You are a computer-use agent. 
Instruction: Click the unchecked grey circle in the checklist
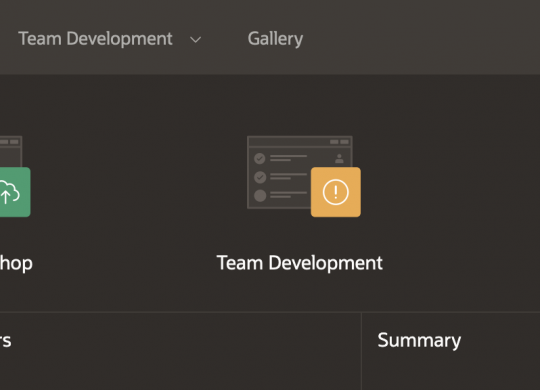coord(260,196)
